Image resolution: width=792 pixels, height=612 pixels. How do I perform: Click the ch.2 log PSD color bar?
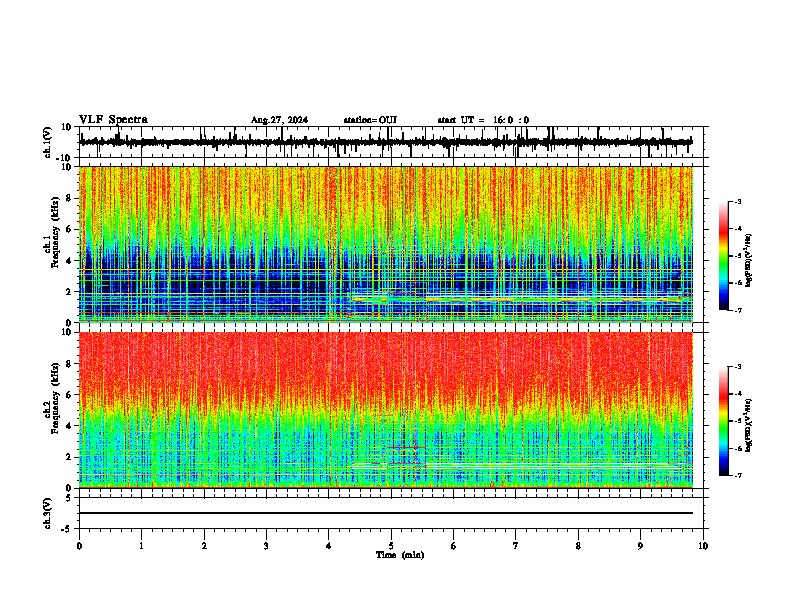pyautogui.click(x=724, y=421)
